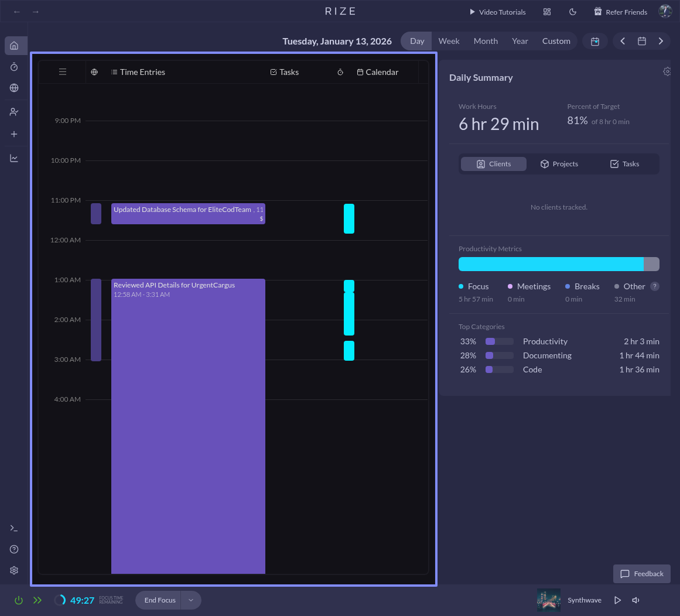Select the Projects tab in Daily Summary
Viewport: 680px width, 616px height.
(x=559, y=164)
